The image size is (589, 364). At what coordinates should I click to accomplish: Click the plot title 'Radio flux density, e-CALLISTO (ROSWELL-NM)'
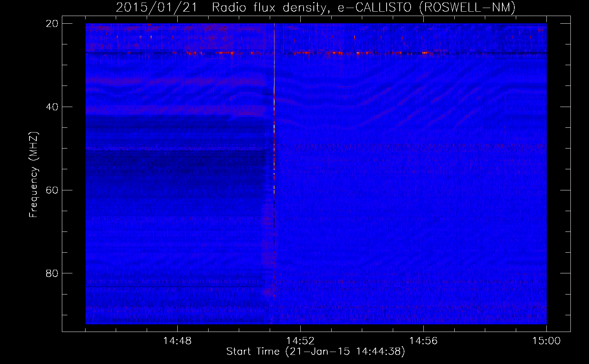pyautogui.click(x=363, y=7)
